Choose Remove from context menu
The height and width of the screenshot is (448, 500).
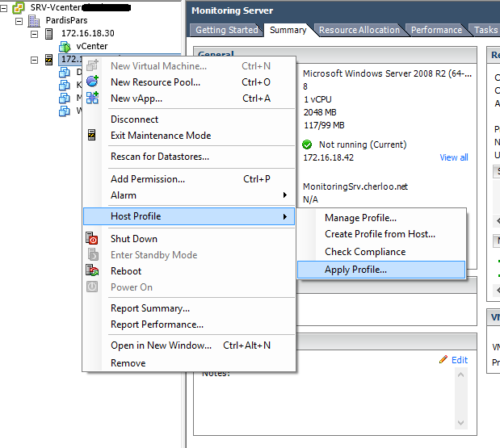(189, 363)
